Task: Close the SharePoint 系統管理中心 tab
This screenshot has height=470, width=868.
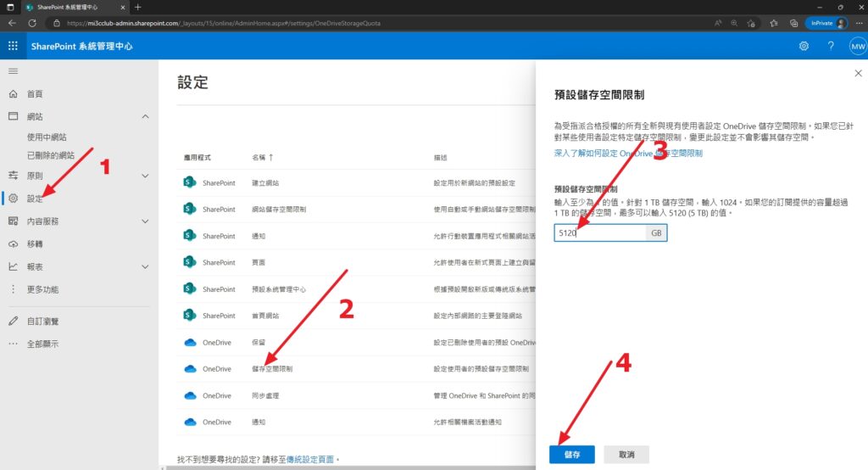Action: [123, 7]
